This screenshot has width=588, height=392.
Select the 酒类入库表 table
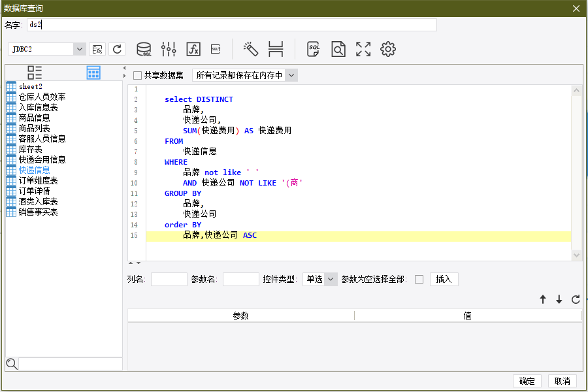click(x=39, y=201)
